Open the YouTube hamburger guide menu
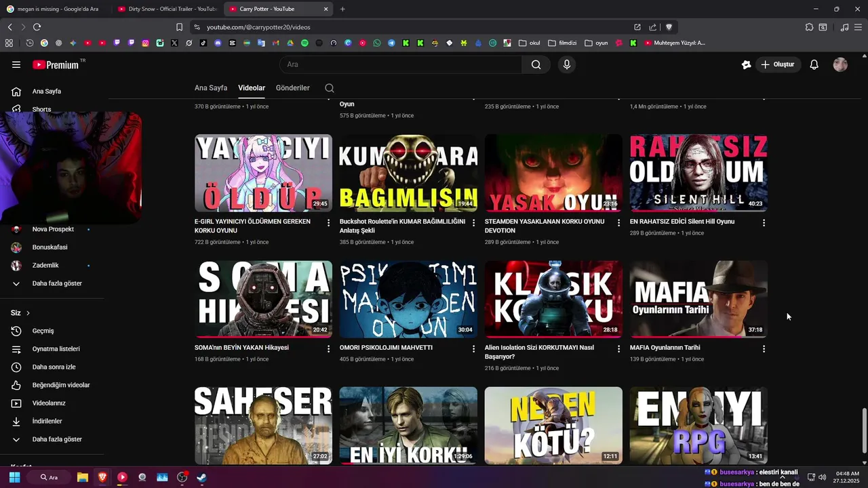The image size is (868, 488). [x=16, y=64]
